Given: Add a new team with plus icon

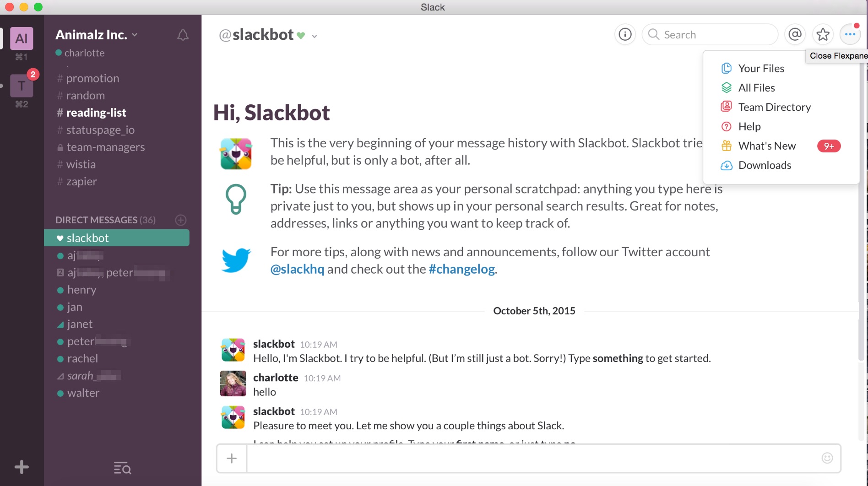Looking at the screenshot, I should 22,467.
